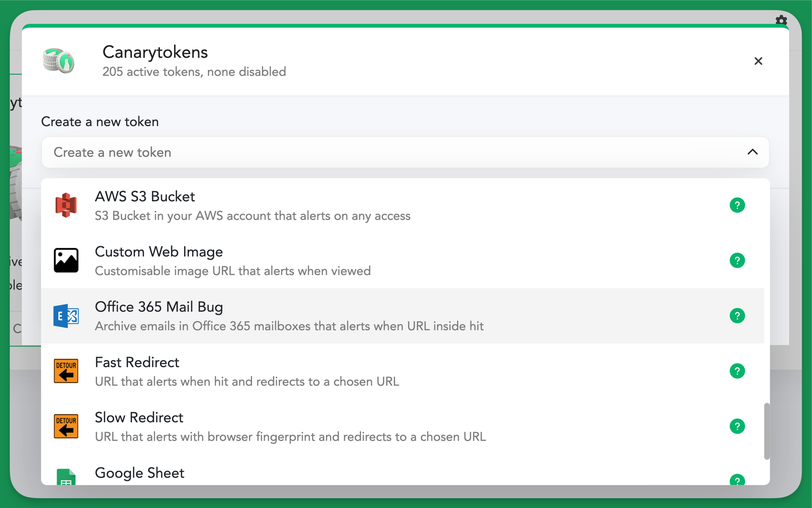
Task: Click 'URL that alerts when hit' description
Action: pyautogui.click(x=247, y=382)
